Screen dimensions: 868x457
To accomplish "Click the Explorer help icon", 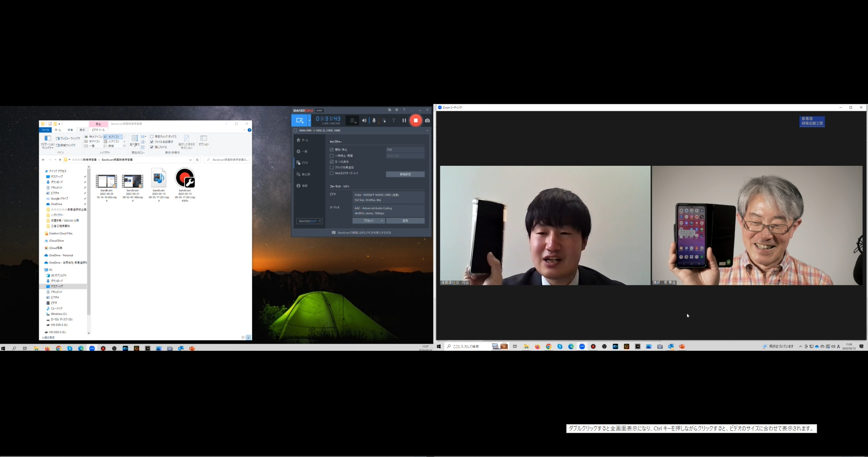I will (250, 130).
